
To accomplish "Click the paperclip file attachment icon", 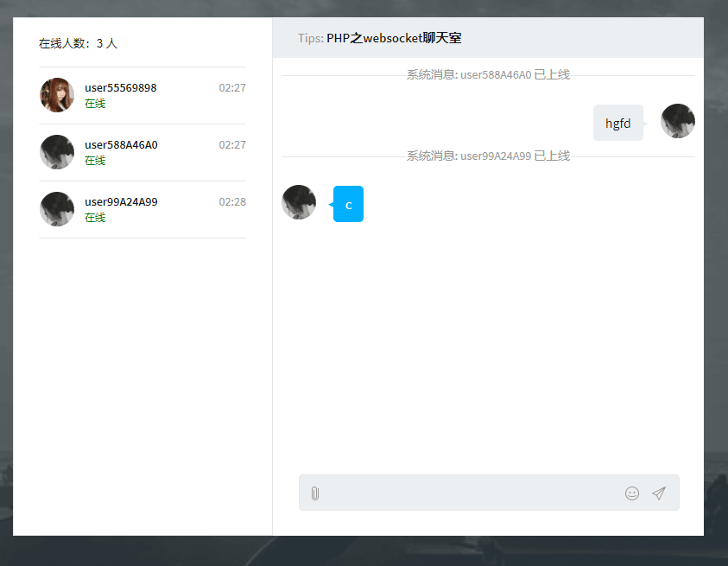I will 315,493.
